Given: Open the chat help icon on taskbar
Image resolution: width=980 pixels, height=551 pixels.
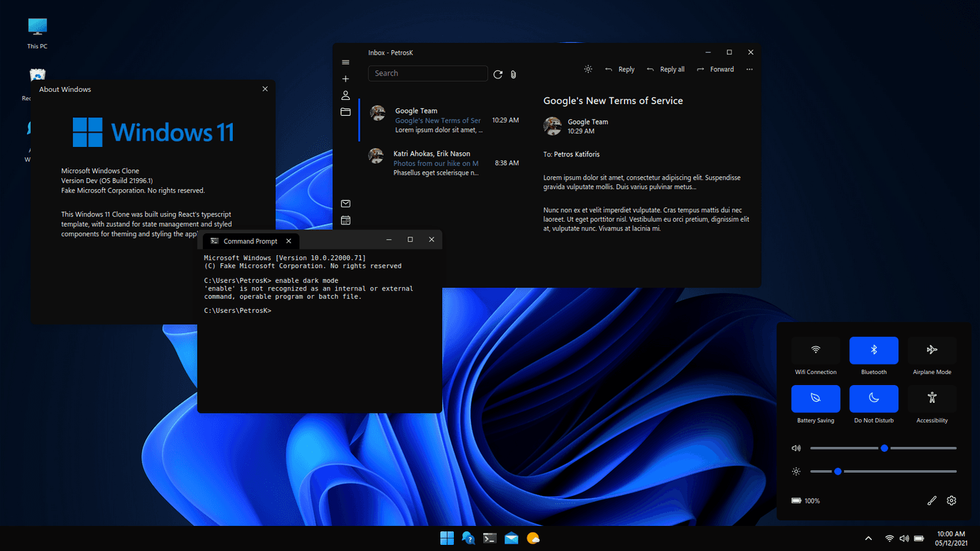Looking at the screenshot, I should click(468, 538).
